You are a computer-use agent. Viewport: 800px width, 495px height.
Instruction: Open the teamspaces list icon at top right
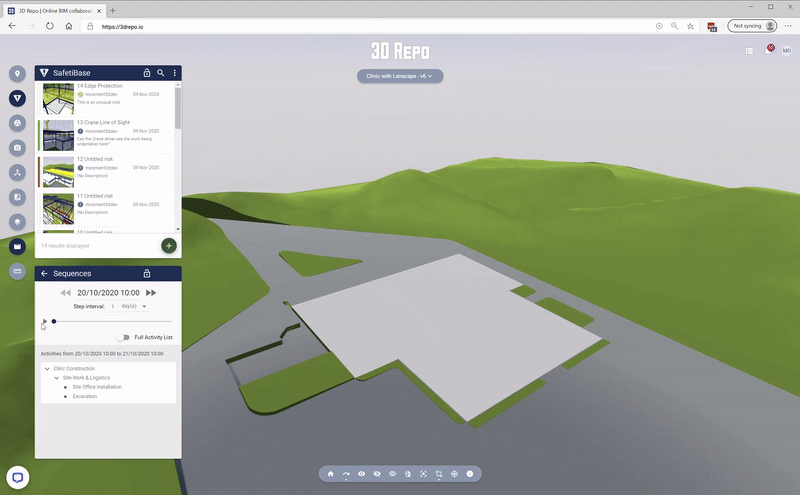click(749, 51)
